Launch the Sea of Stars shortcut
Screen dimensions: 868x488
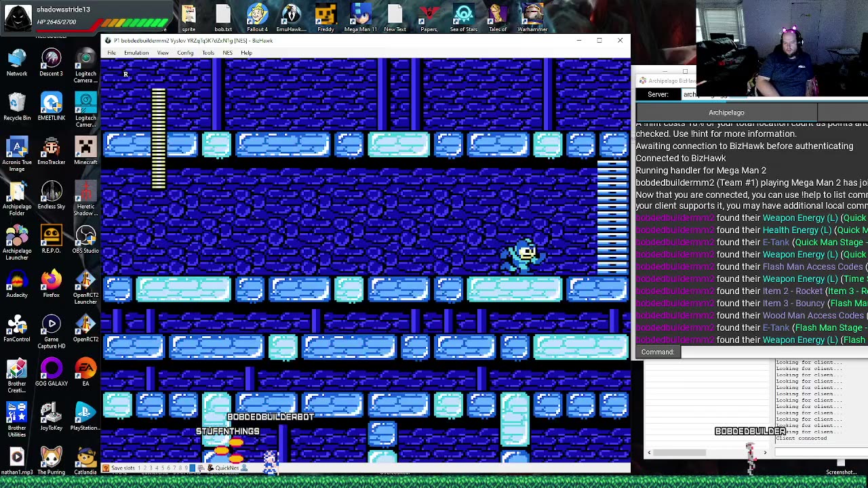pyautogui.click(x=463, y=17)
